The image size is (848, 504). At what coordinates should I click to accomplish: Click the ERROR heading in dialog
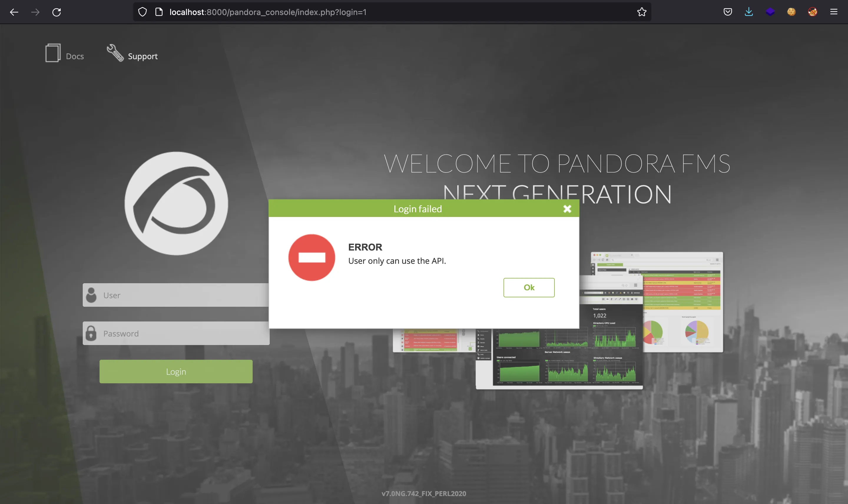click(x=365, y=247)
